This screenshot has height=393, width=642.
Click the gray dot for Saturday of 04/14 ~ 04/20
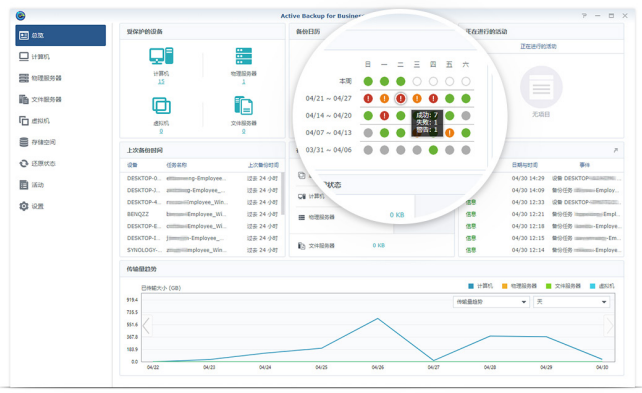point(466,115)
